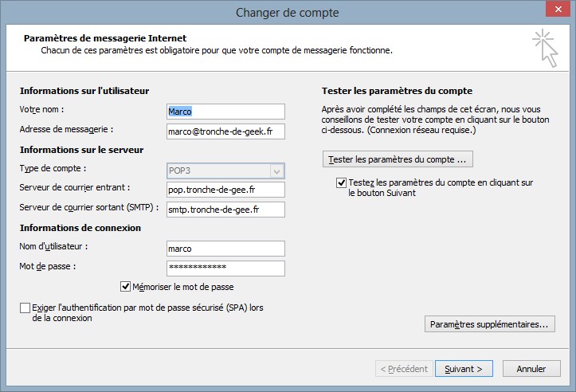Select the POP3 account type combo box
576x392 pixels.
click(x=225, y=171)
